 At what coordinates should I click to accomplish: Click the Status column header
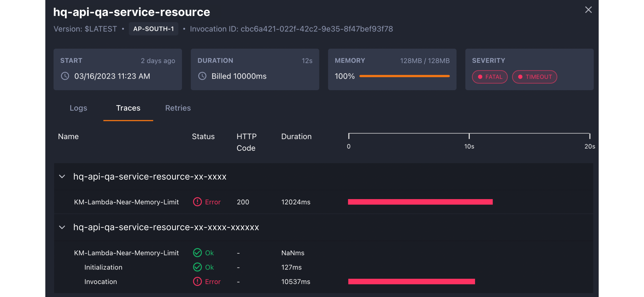(203, 137)
